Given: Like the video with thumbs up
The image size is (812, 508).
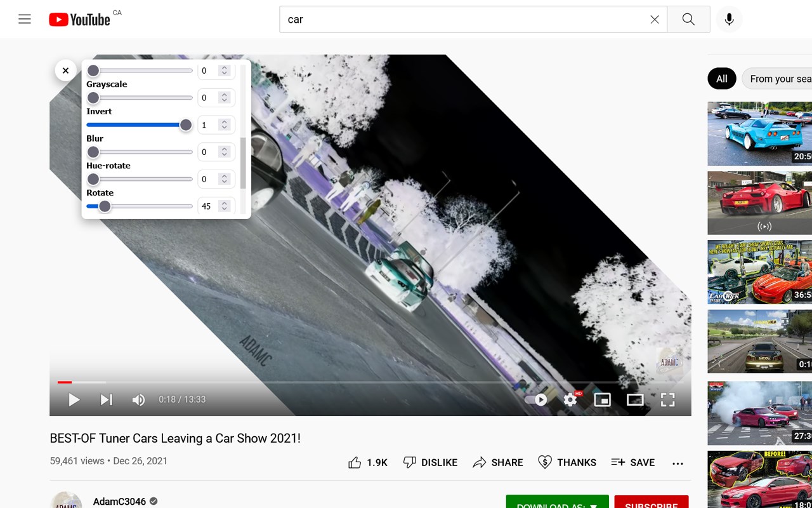Looking at the screenshot, I should coord(367,462).
